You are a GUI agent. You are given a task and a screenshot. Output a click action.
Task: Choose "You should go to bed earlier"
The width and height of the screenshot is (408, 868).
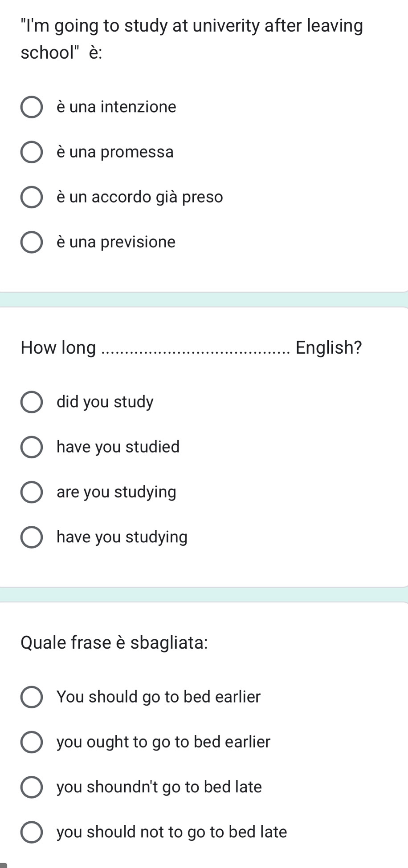(x=32, y=697)
